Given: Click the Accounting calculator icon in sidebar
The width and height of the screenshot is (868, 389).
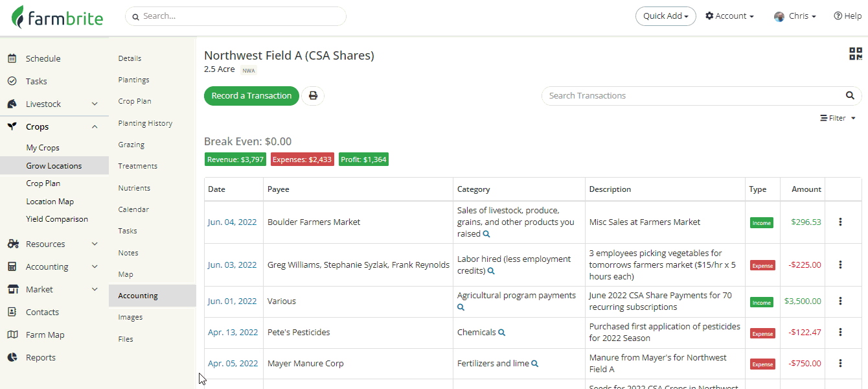Looking at the screenshot, I should (x=12, y=266).
